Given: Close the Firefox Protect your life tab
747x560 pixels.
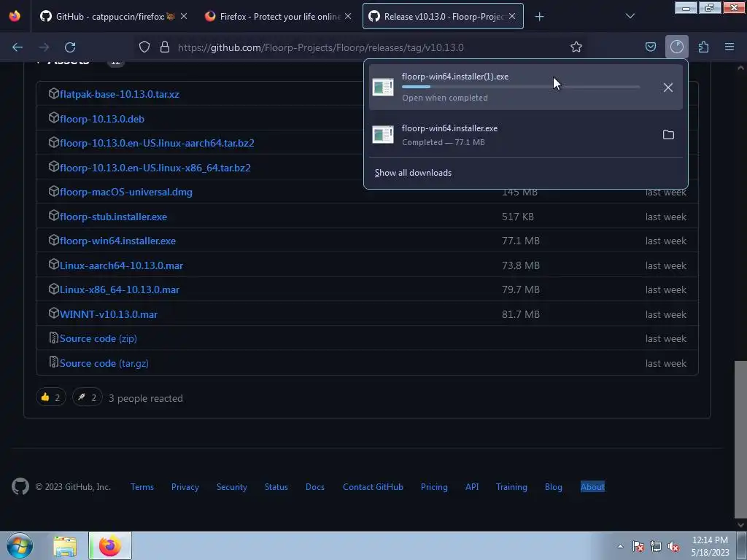Looking at the screenshot, I should (x=348, y=16).
